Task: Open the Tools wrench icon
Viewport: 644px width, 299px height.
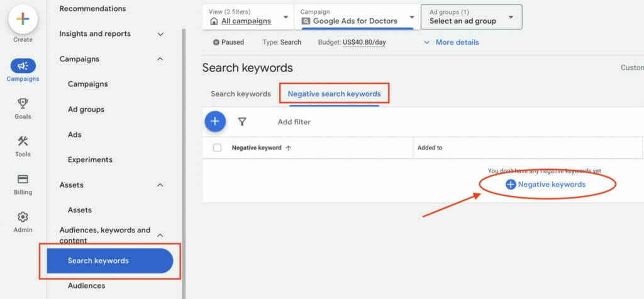Action: (x=23, y=141)
